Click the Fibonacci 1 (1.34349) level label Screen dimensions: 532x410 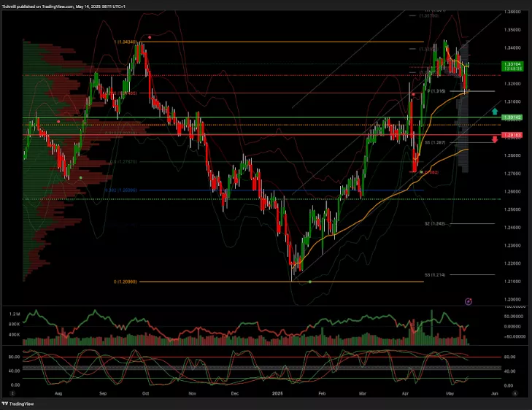pyautogui.click(x=126, y=42)
